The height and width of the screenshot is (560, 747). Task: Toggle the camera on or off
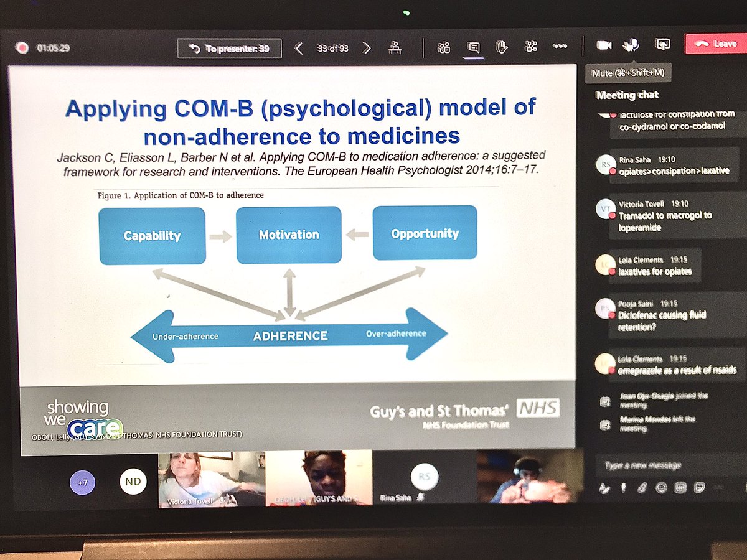click(x=603, y=45)
